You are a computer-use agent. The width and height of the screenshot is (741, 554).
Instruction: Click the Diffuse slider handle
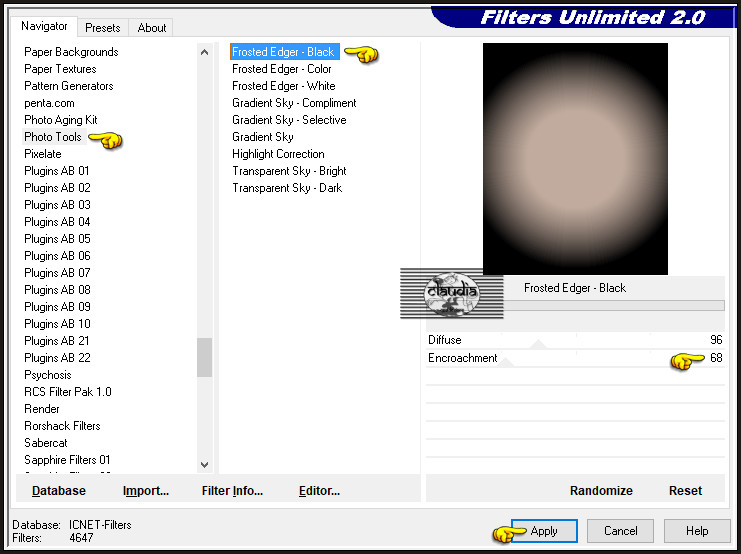point(538,344)
